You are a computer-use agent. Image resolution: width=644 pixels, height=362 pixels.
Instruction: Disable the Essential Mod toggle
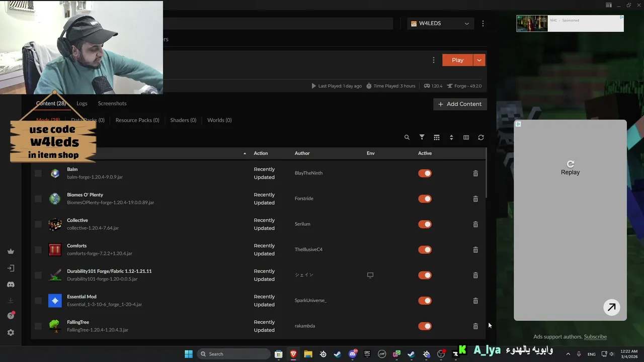[x=425, y=301]
